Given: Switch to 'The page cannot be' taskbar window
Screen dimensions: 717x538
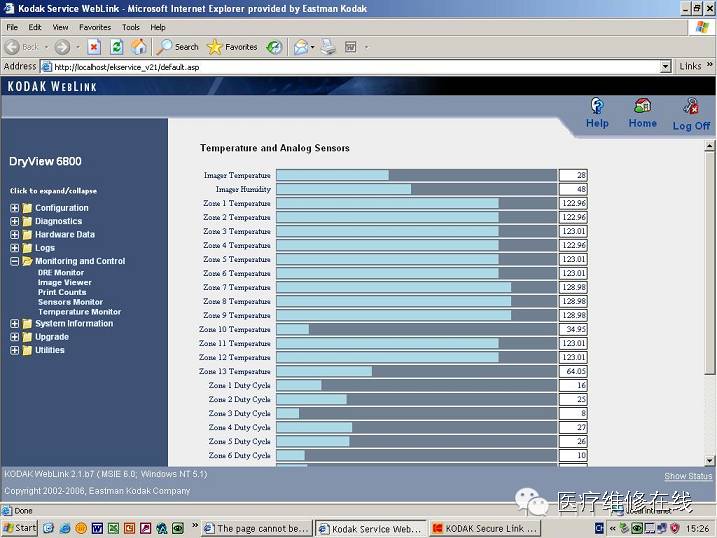Looking at the screenshot, I should (257, 528).
